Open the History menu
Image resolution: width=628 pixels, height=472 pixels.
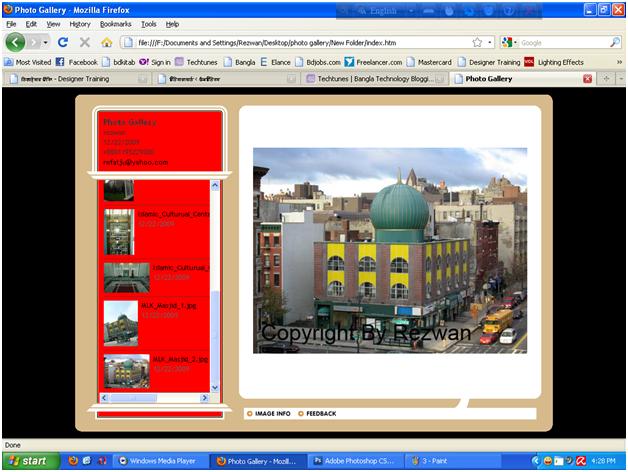pos(80,24)
